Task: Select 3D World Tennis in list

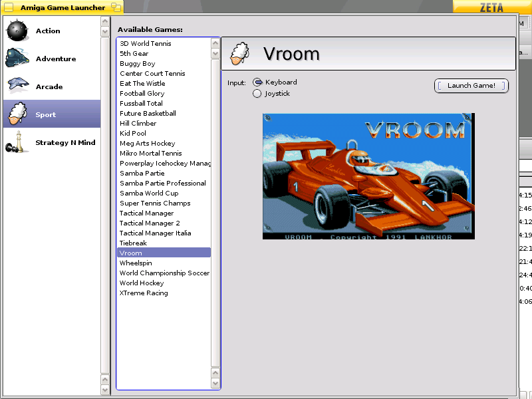Action: click(145, 43)
